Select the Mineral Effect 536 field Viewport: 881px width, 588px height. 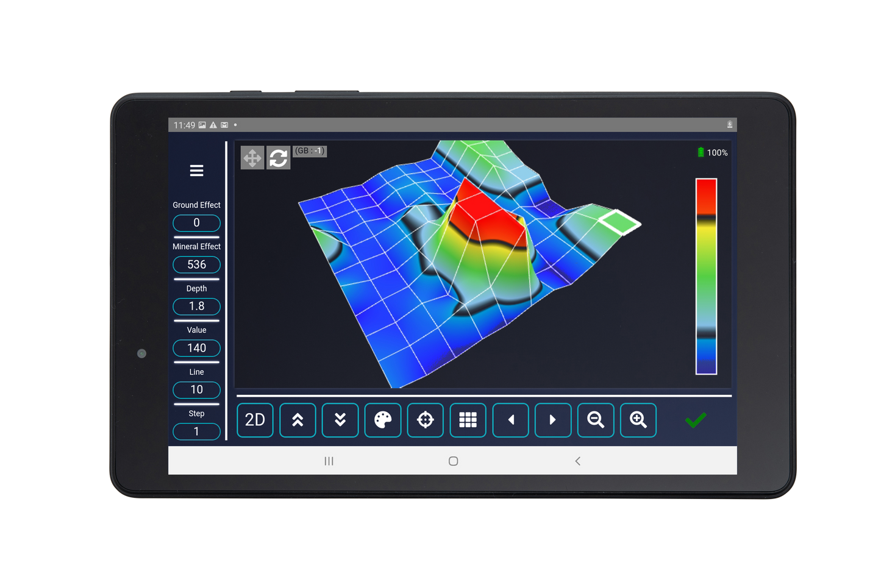coord(196,264)
